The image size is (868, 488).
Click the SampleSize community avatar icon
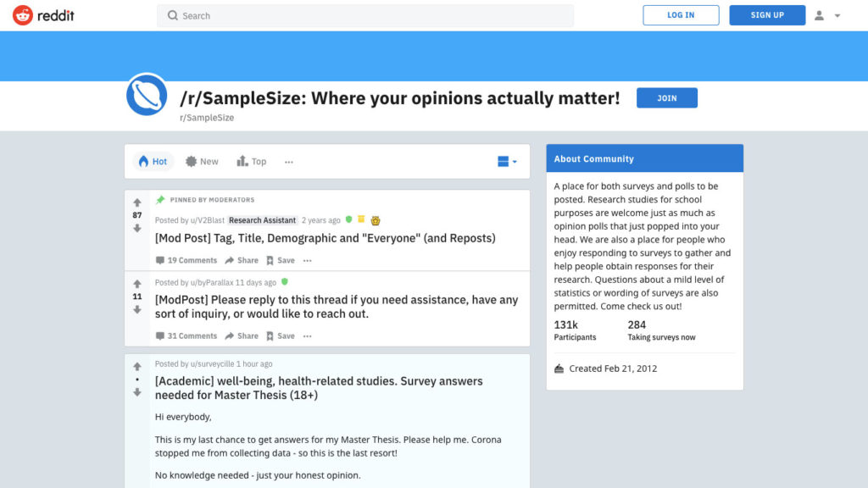(x=147, y=95)
